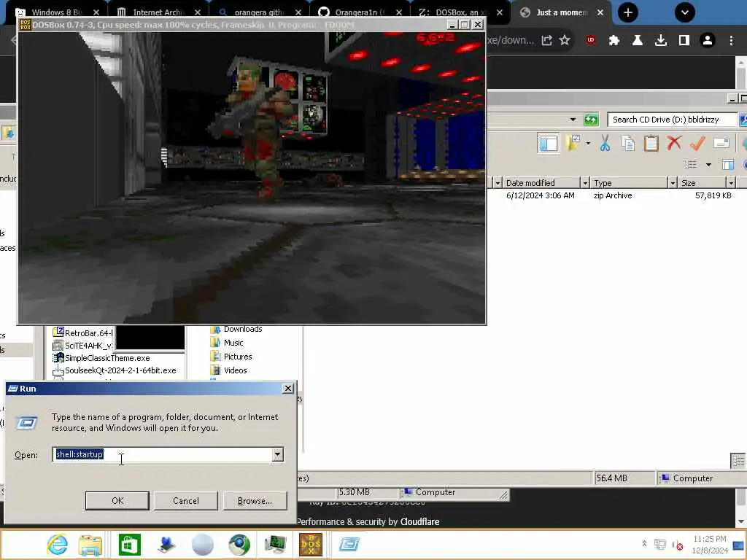Image resolution: width=747 pixels, height=560 pixels.
Task: Open File Explorer from the taskbar
Action: (90, 544)
